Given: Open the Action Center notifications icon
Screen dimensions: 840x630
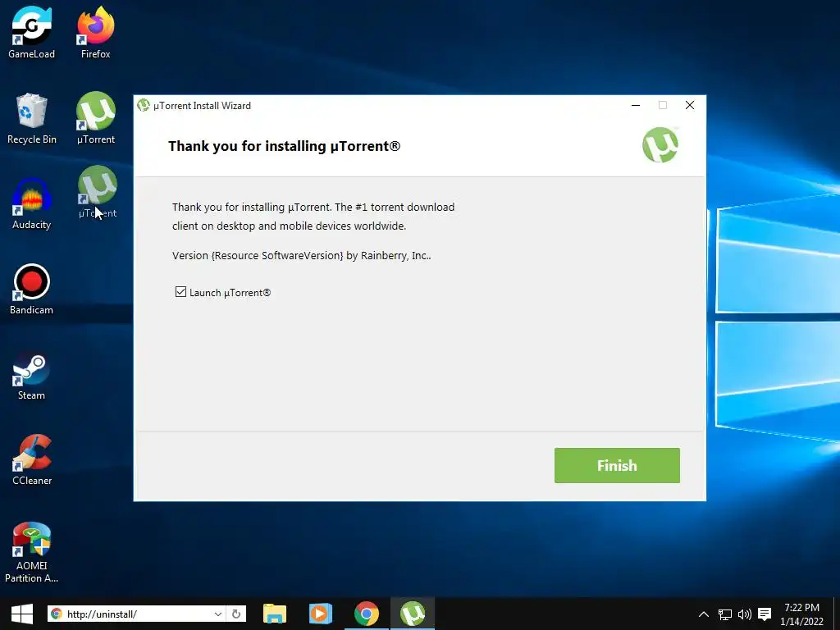Looking at the screenshot, I should pyautogui.click(x=765, y=614).
